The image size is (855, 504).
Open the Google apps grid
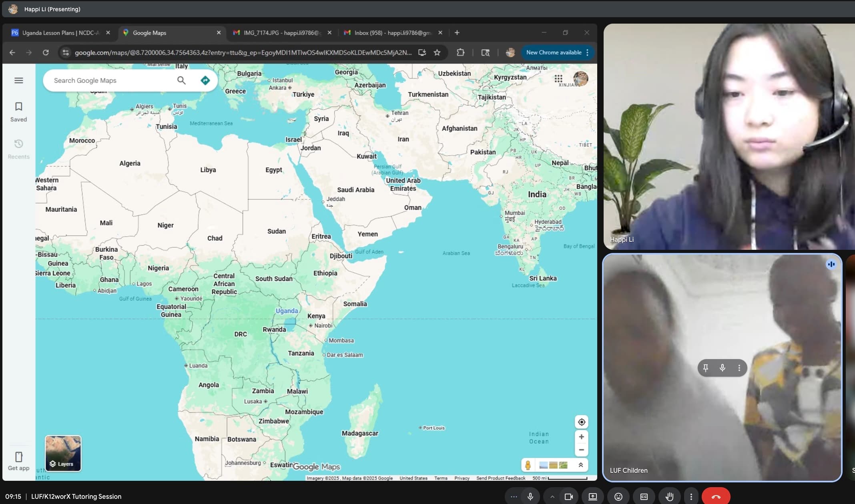558,78
